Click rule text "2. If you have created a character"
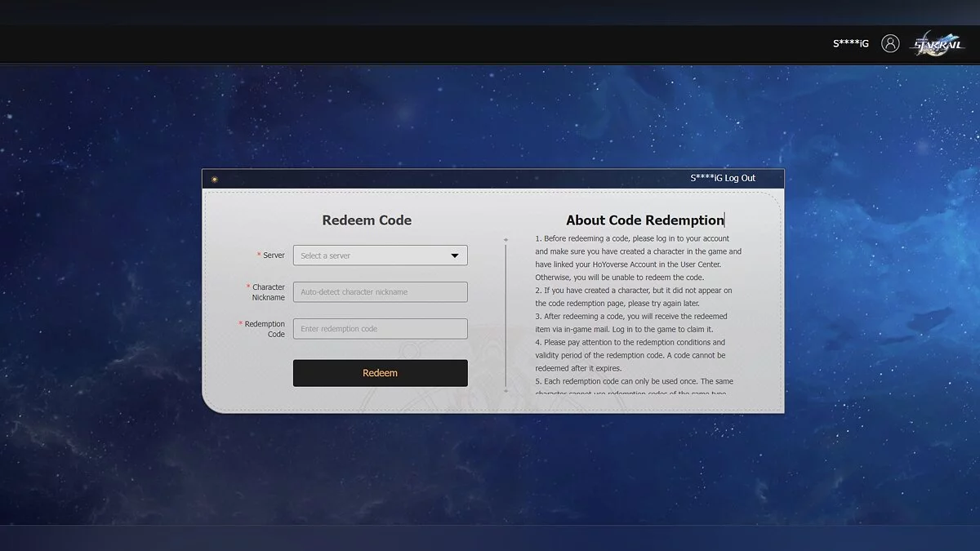Screen dimensions: 980x551 [634, 296]
